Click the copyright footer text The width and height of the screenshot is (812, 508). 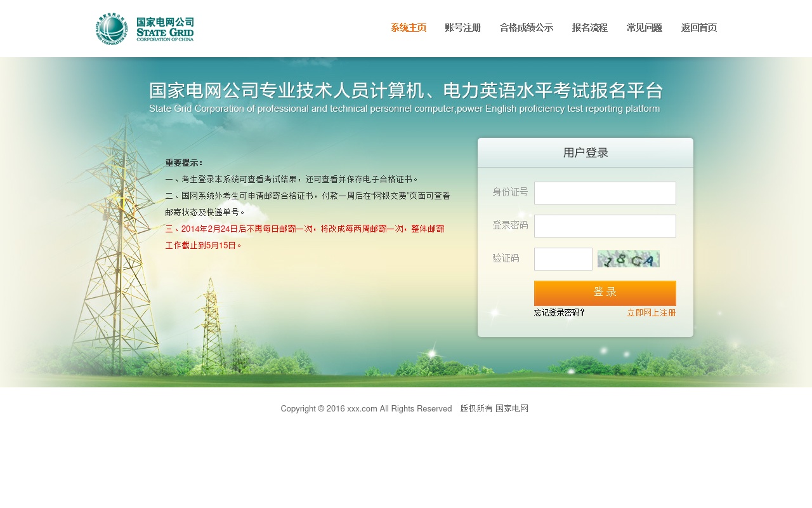coord(405,409)
